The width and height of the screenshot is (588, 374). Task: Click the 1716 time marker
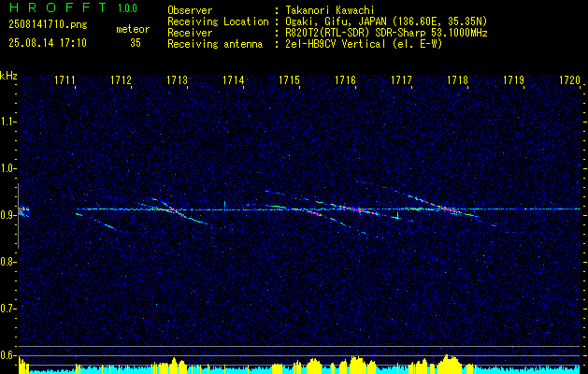345,80
